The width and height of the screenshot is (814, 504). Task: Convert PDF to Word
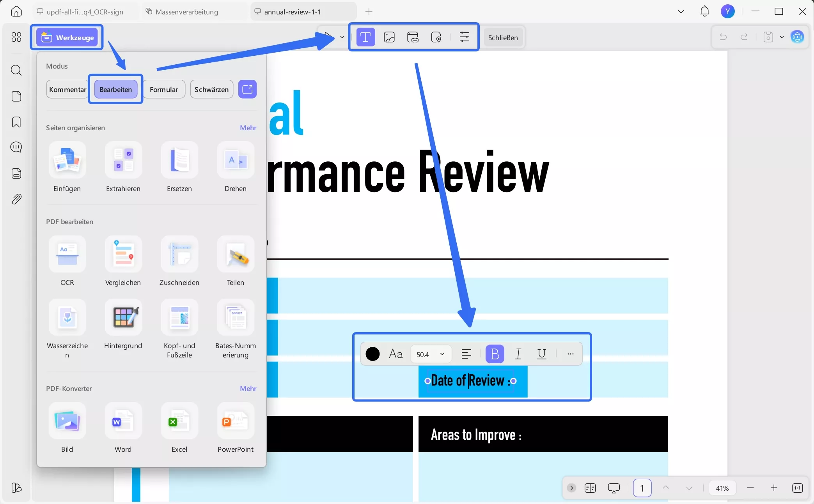[x=123, y=421]
